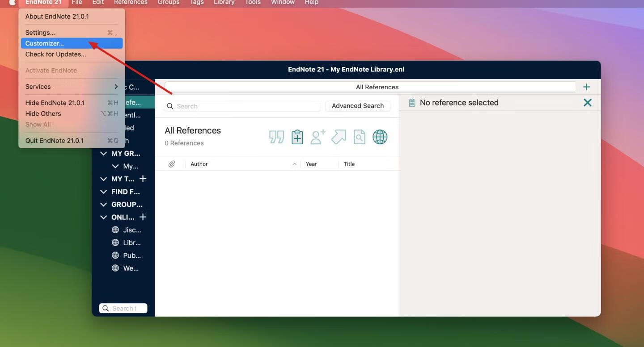Click the Find Full Text document icon
Screen dimensions: 644x347
[359, 137]
